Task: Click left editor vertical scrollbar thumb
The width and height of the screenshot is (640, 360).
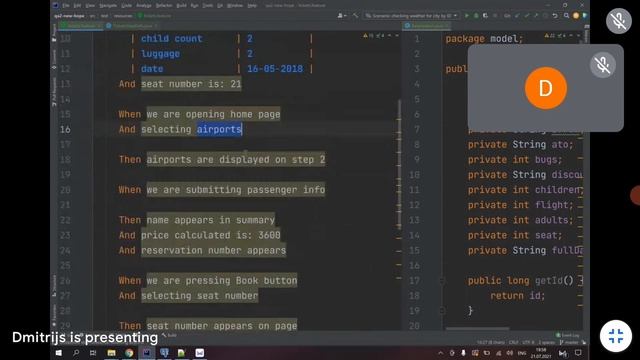Action: click(399, 163)
